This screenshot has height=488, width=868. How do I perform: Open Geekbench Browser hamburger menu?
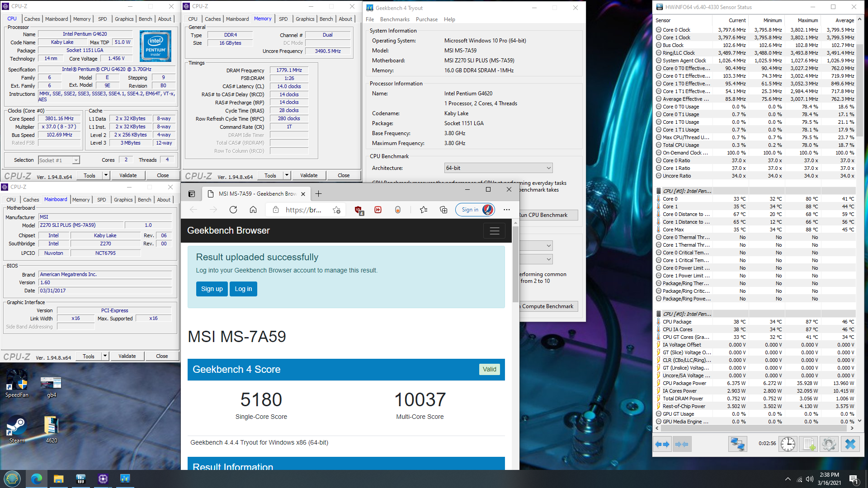(495, 231)
